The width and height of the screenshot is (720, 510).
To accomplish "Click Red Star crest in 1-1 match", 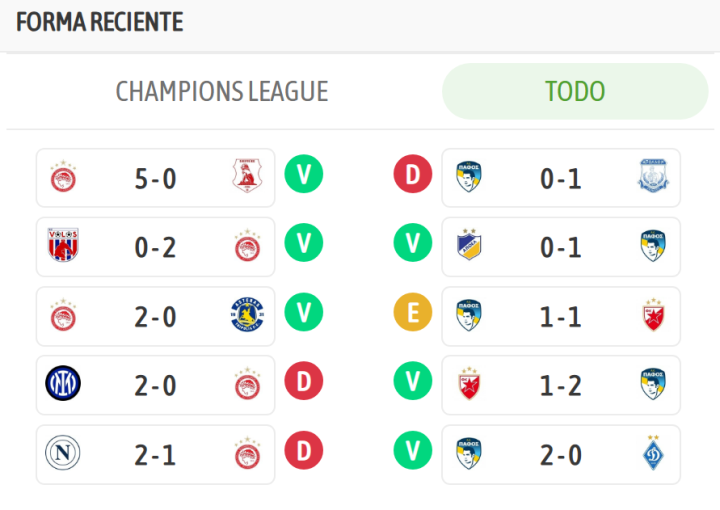I will pos(654,315).
